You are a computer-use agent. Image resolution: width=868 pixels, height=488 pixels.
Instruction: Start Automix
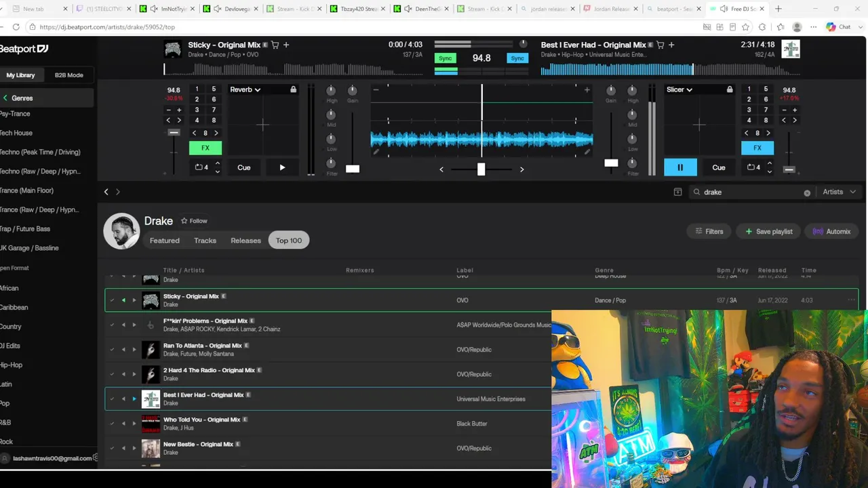(x=831, y=232)
